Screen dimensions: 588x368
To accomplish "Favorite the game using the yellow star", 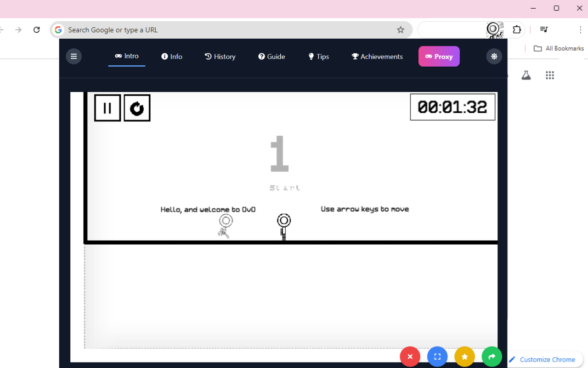I will point(464,356).
